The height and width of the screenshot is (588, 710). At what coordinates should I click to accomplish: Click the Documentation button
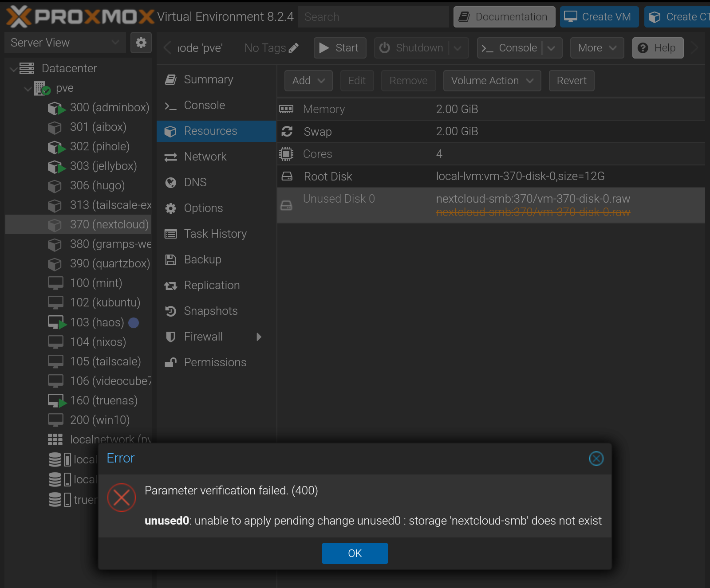[x=504, y=17]
